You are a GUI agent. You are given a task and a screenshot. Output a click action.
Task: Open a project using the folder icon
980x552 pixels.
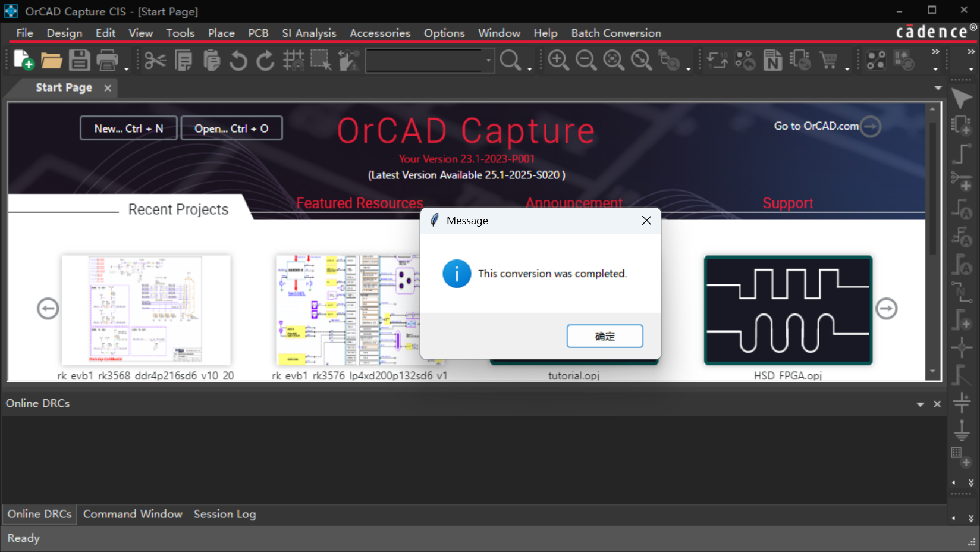pos(51,60)
